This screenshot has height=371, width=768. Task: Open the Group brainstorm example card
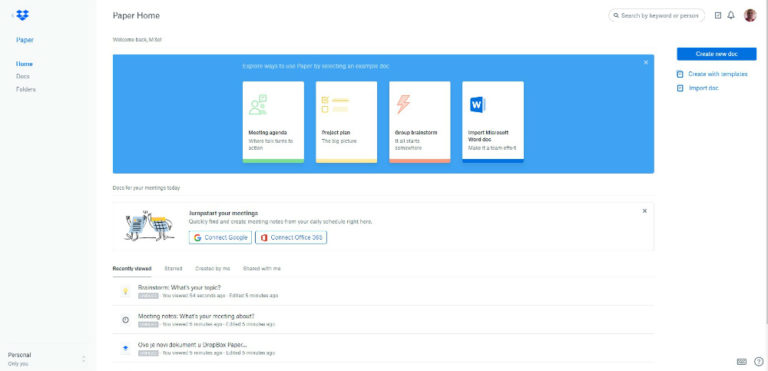pos(420,122)
